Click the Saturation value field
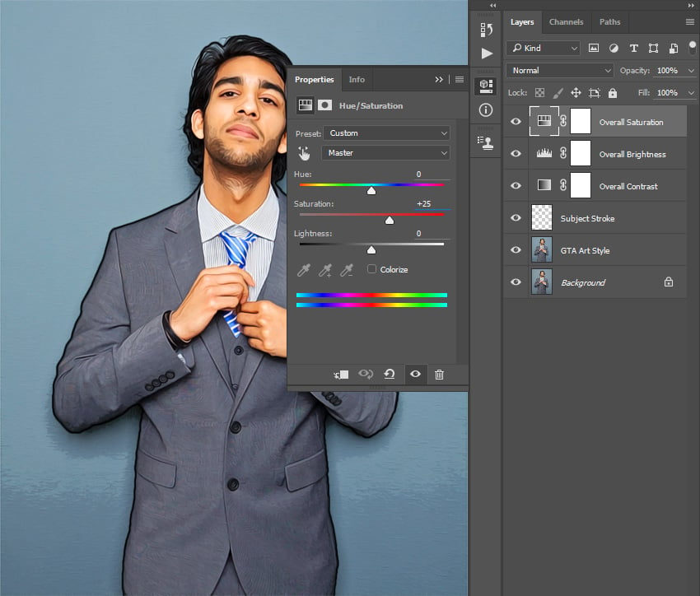The image size is (700, 596). point(432,204)
